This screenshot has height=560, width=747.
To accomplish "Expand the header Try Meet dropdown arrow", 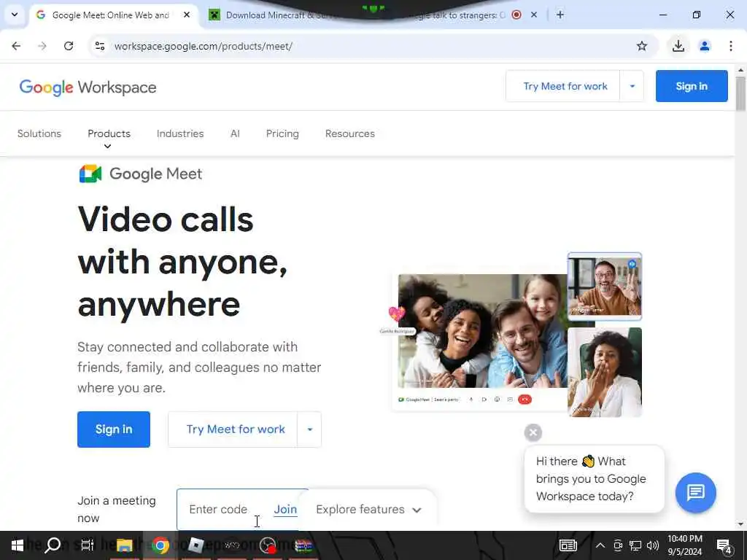I will pyautogui.click(x=632, y=86).
